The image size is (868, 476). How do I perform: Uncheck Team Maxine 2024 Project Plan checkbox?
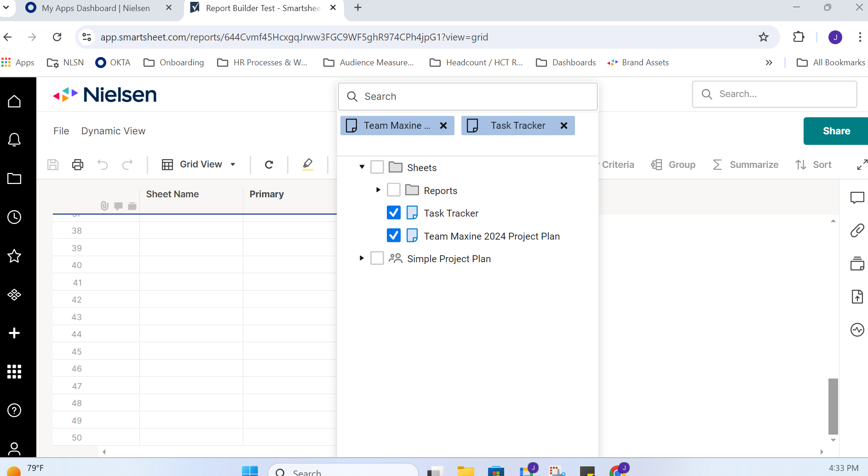tap(394, 235)
